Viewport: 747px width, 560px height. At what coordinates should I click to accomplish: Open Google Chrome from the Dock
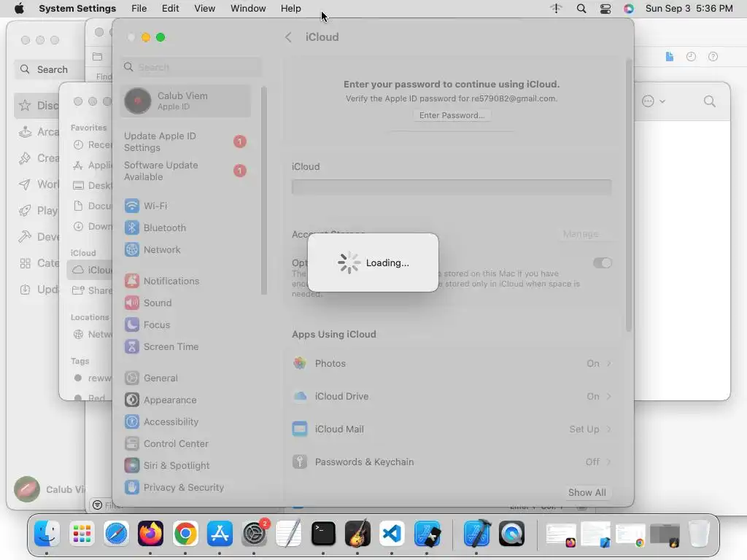(185, 533)
